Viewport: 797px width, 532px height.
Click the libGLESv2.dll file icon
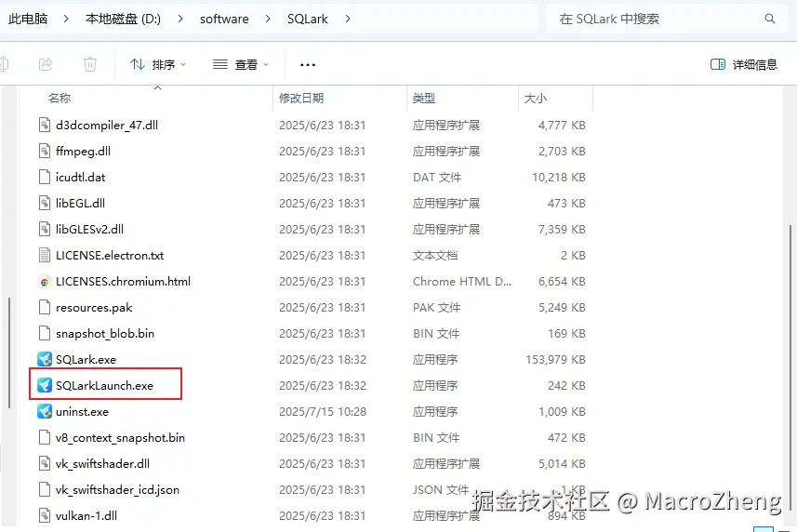[45, 229]
